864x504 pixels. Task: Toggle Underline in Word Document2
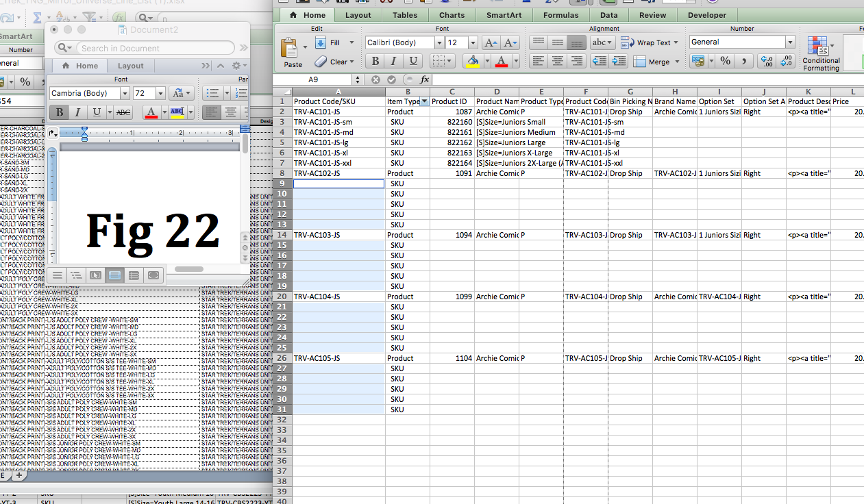(x=97, y=112)
